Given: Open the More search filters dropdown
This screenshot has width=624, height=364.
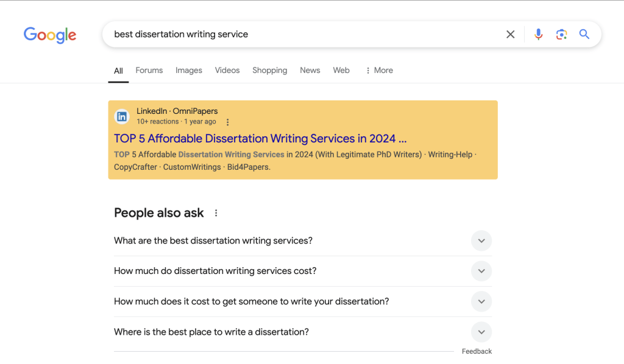Looking at the screenshot, I should click(379, 71).
